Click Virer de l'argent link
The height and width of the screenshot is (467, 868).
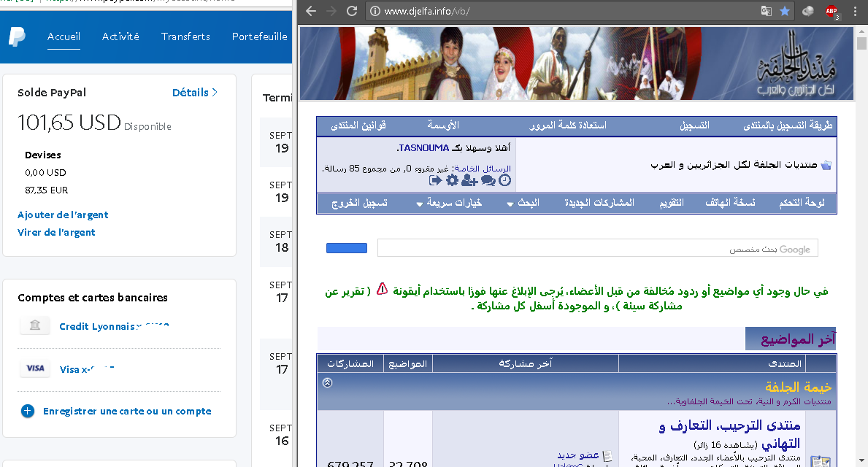click(56, 232)
